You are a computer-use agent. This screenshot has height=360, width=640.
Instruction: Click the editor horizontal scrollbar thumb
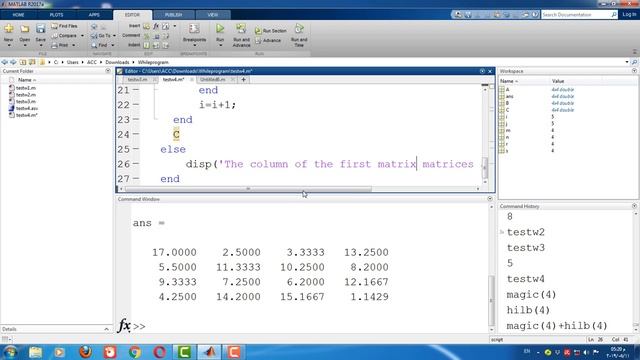coord(248,189)
